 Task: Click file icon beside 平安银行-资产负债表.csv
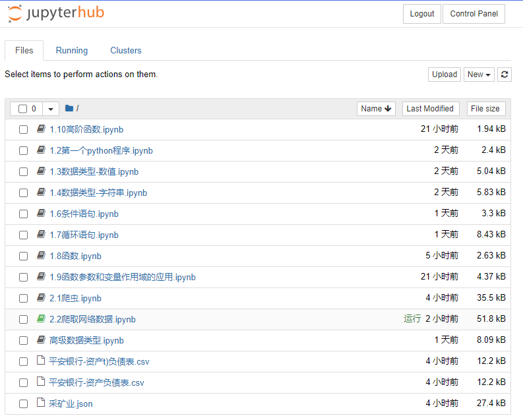coord(41,382)
